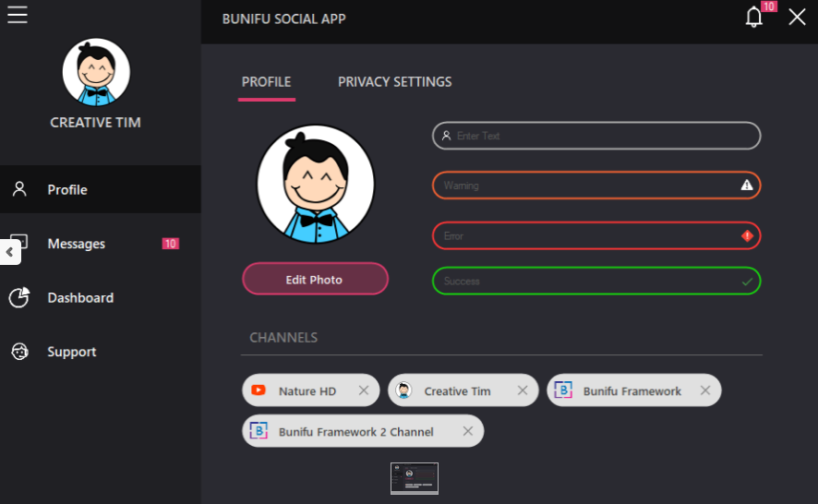The image size is (818, 504).
Task: Select the Bunifu Framework 2 Channel chip
Action: click(363, 431)
